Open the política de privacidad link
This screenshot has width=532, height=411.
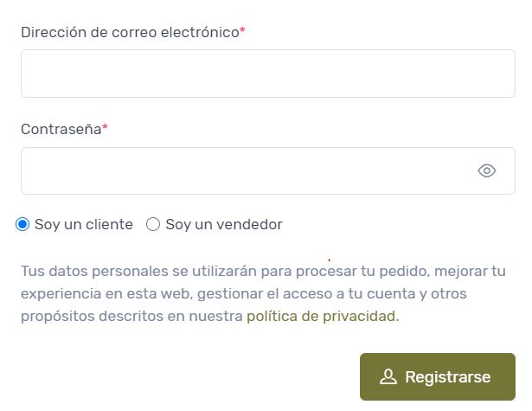[321, 317]
